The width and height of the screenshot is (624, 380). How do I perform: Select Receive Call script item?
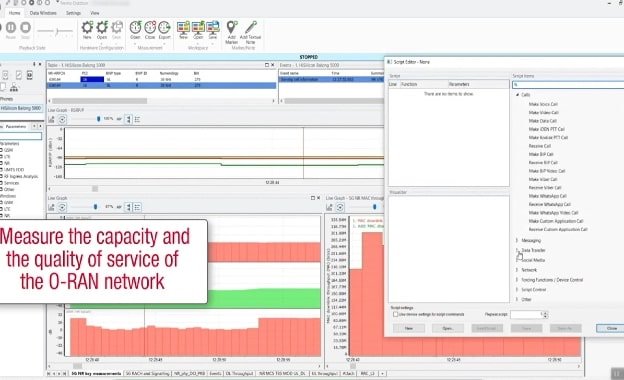coord(540,146)
